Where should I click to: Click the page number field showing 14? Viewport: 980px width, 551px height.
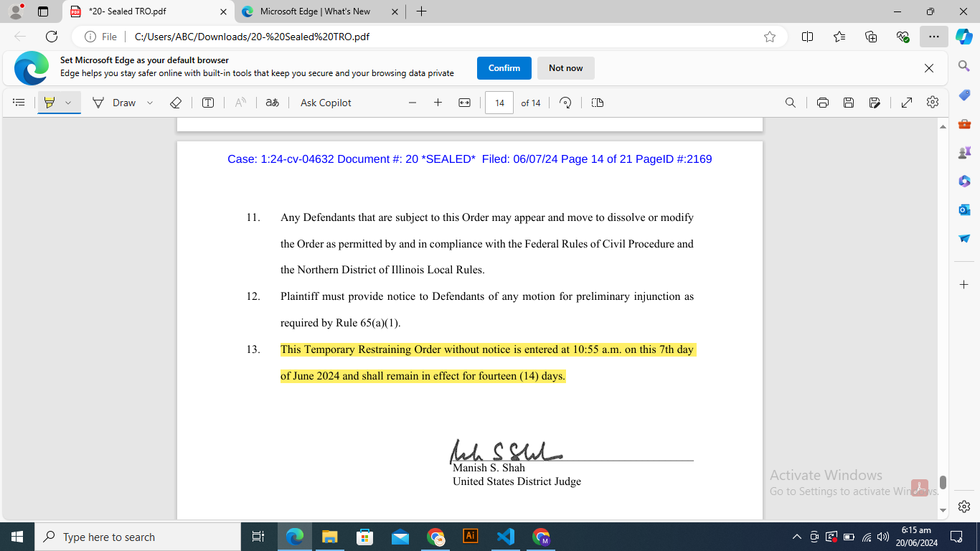coord(499,103)
